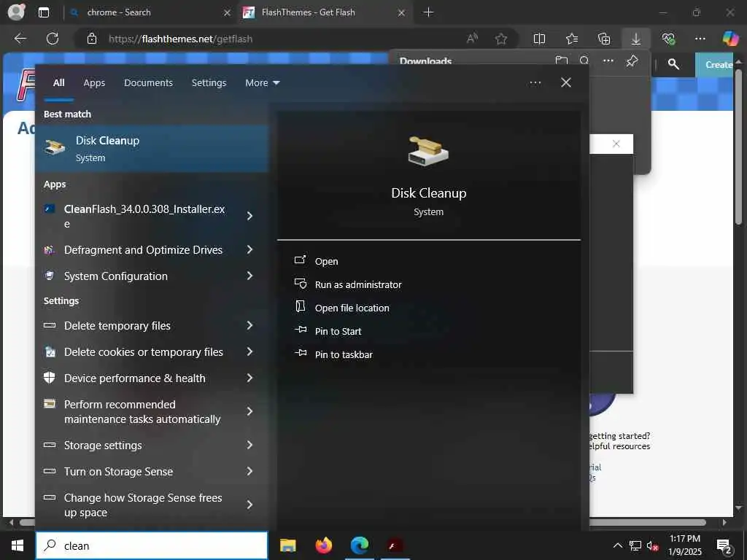
Task: Toggle Edge split screen
Action: (539, 39)
